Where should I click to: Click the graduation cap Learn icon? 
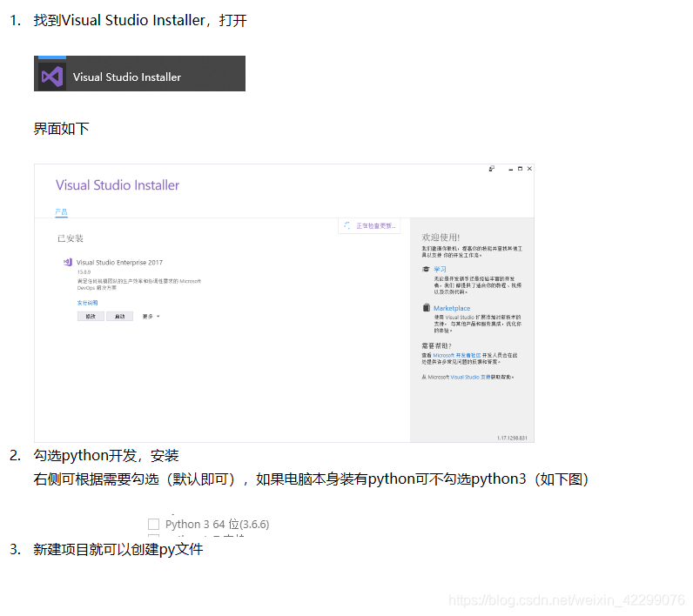426,269
